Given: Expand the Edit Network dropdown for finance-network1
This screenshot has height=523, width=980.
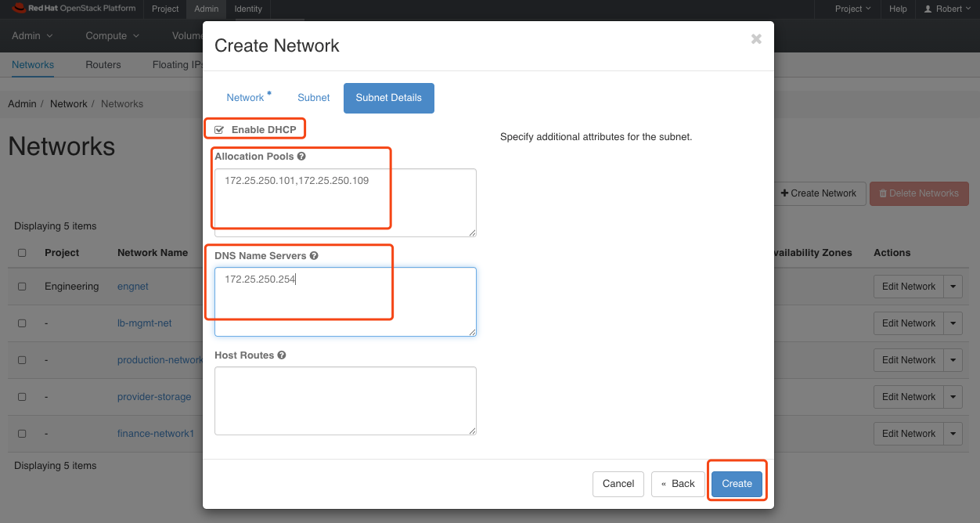Looking at the screenshot, I should (953, 433).
